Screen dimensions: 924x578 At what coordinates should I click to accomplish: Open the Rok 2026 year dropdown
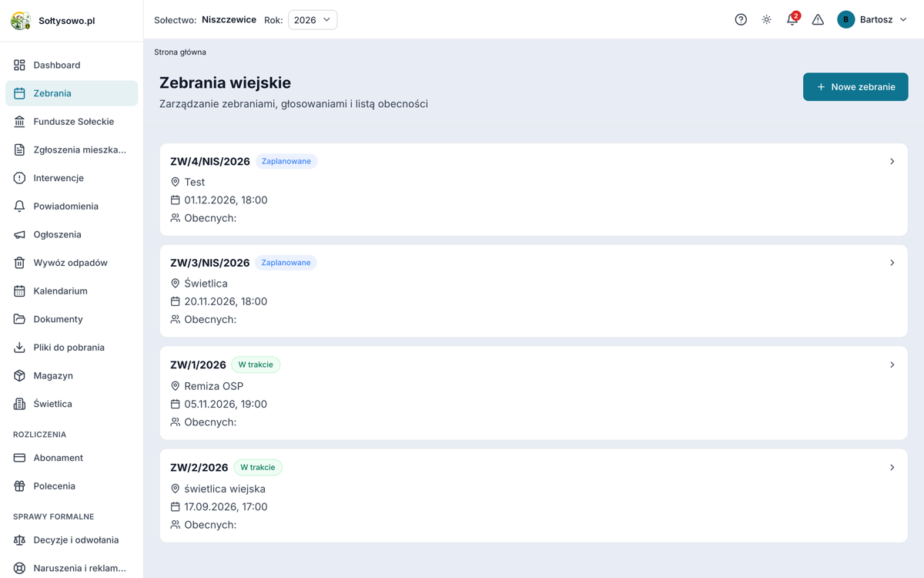[313, 20]
